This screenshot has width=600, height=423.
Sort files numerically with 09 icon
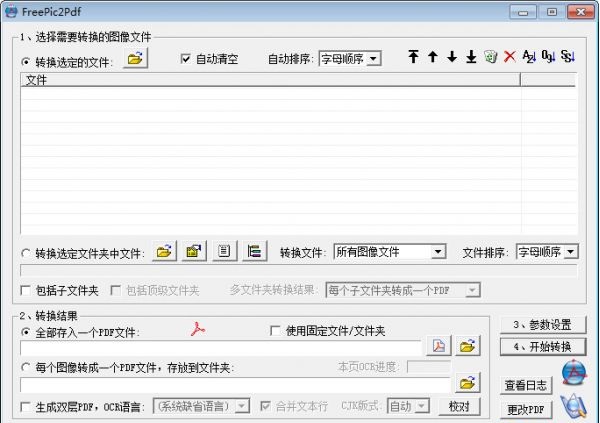548,57
